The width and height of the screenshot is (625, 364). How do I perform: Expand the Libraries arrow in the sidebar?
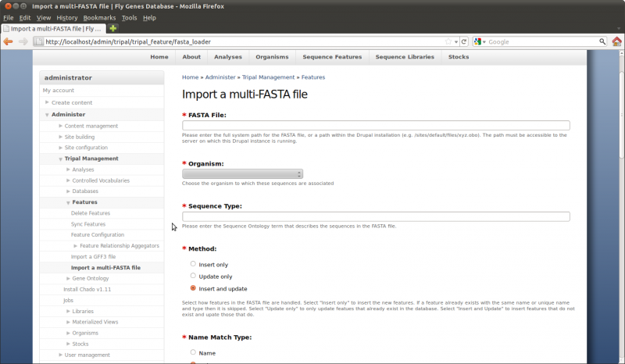(x=68, y=311)
